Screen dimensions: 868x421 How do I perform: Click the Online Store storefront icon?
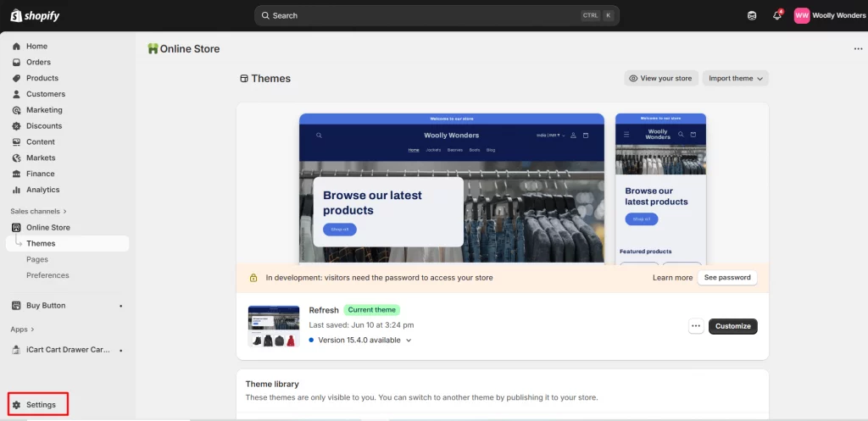click(x=16, y=227)
